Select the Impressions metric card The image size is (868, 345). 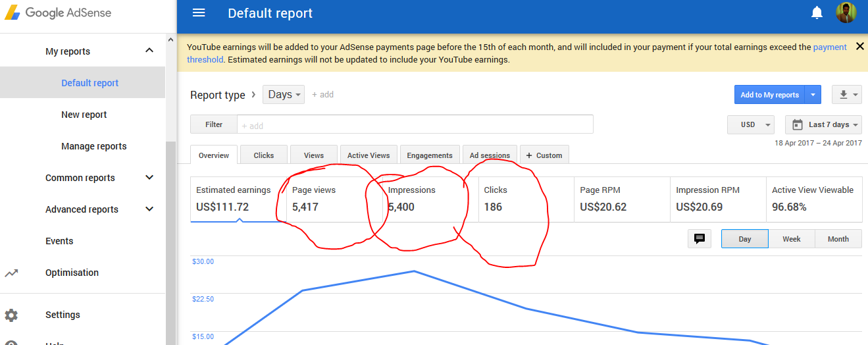click(430, 199)
